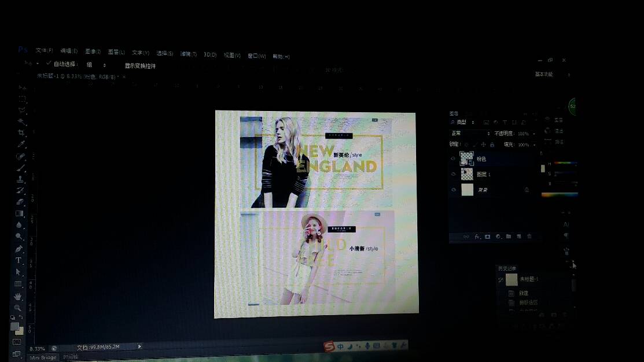
Task: Select the Move tool in toolbox
Action: tap(22, 87)
